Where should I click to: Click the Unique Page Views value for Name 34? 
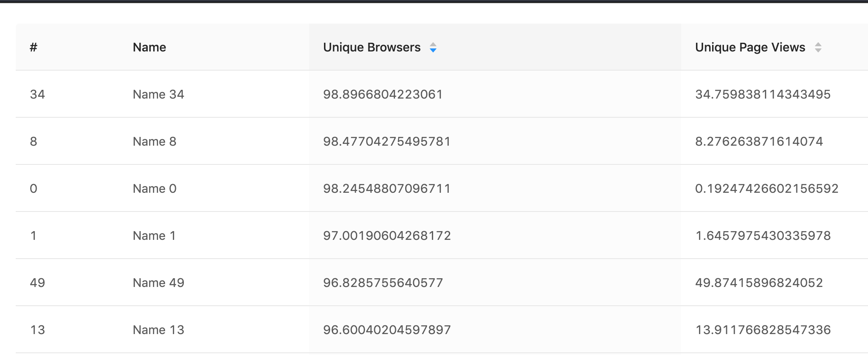pyautogui.click(x=763, y=94)
